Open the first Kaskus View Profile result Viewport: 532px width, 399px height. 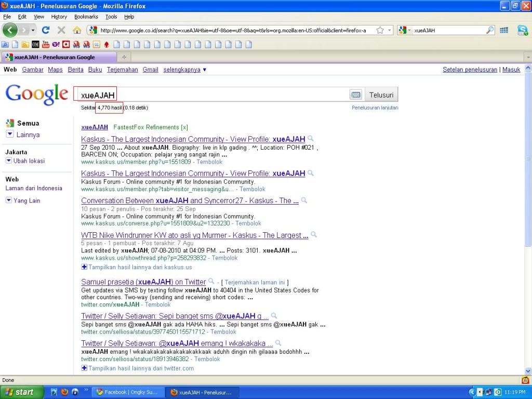click(x=193, y=139)
